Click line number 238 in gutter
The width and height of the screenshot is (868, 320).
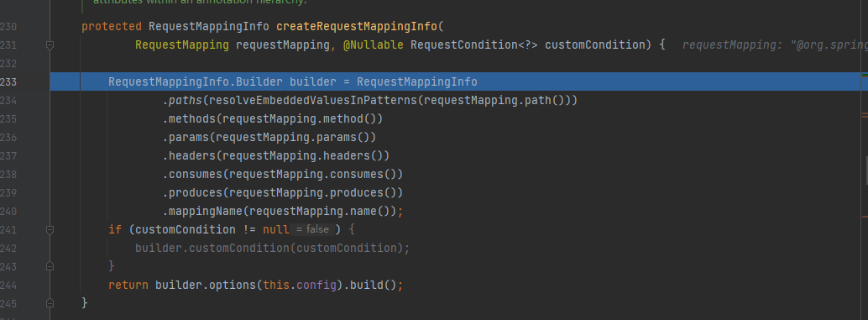pyautogui.click(x=8, y=175)
